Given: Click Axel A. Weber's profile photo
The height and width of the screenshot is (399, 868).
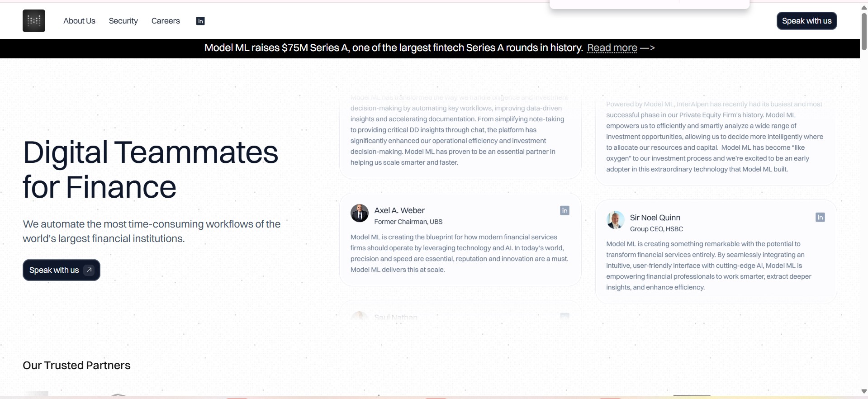Looking at the screenshot, I should (360, 213).
